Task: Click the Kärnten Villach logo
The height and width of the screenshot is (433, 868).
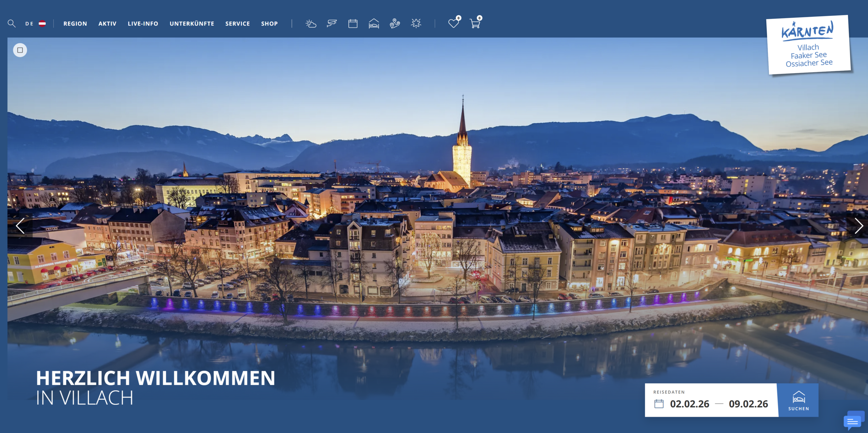Action: tap(809, 45)
